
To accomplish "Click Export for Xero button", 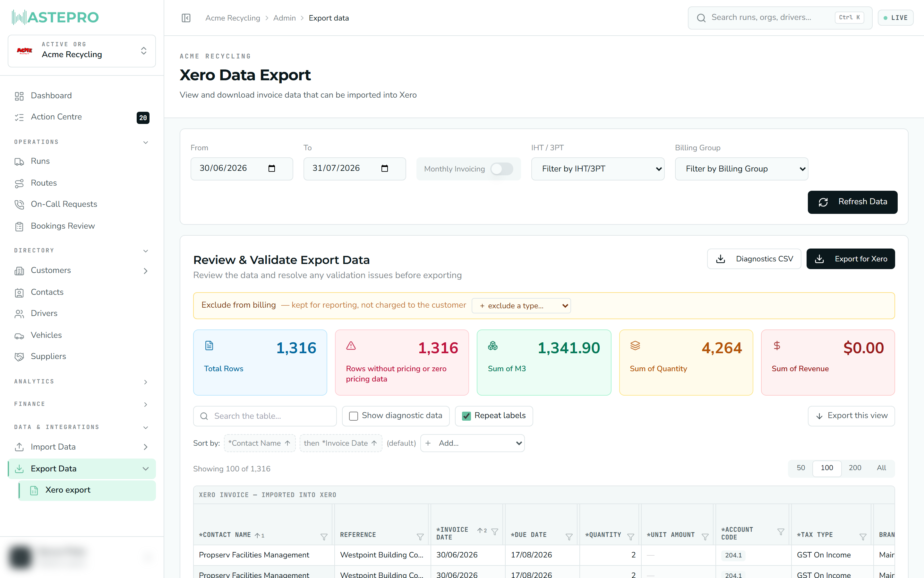I will (x=851, y=259).
